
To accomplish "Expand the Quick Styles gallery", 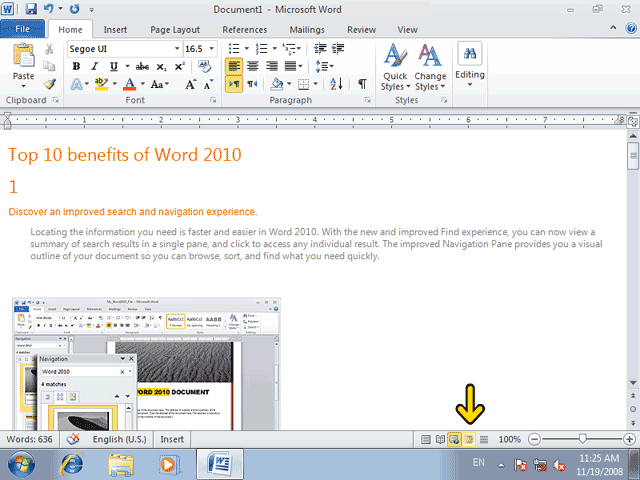I will pos(395,67).
